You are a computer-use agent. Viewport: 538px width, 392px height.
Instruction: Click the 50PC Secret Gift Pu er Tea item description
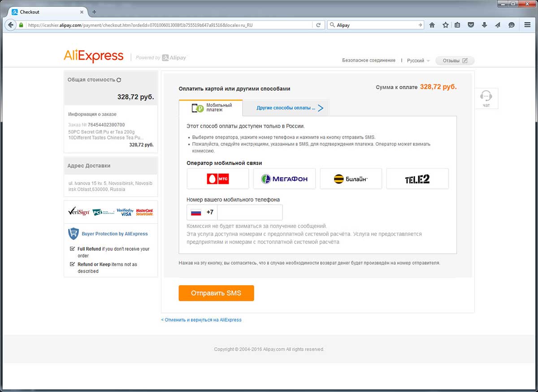(105, 135)
